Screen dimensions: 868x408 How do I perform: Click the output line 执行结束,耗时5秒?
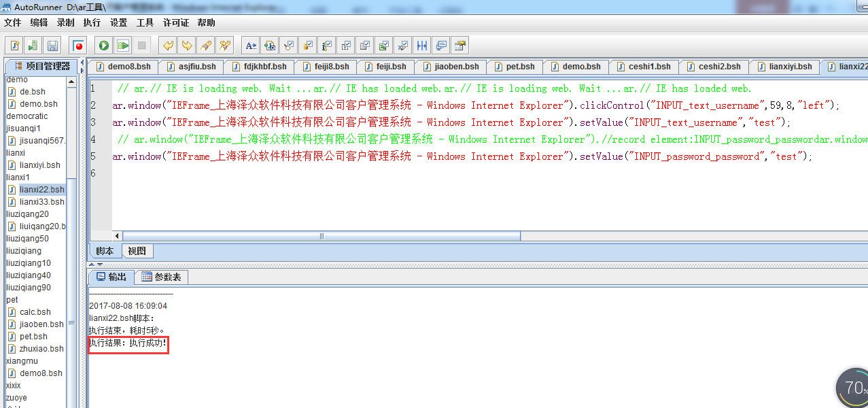tap(126, 330)
